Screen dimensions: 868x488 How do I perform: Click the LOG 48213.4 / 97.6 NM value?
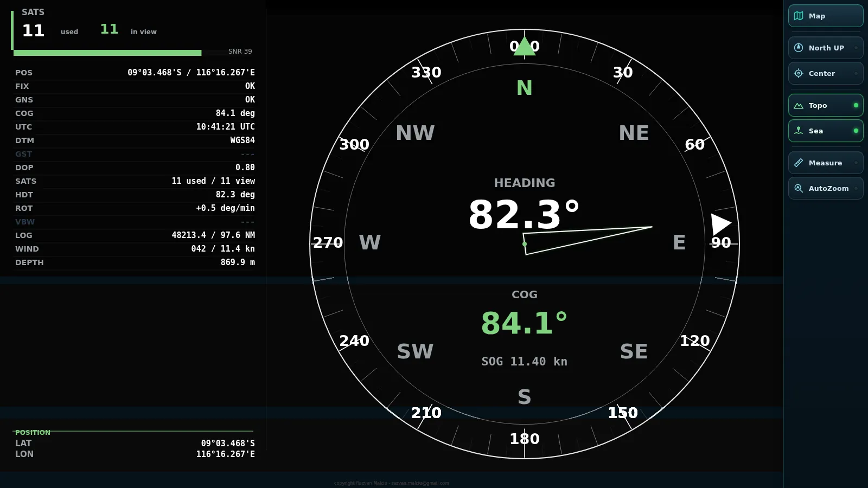(x=213, y=235)
